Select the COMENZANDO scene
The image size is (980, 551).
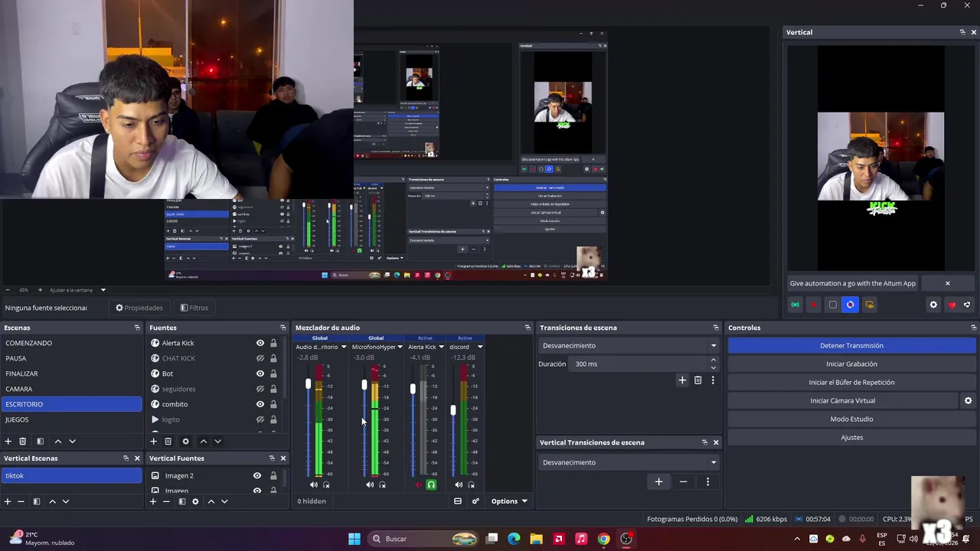coord(71,343)
